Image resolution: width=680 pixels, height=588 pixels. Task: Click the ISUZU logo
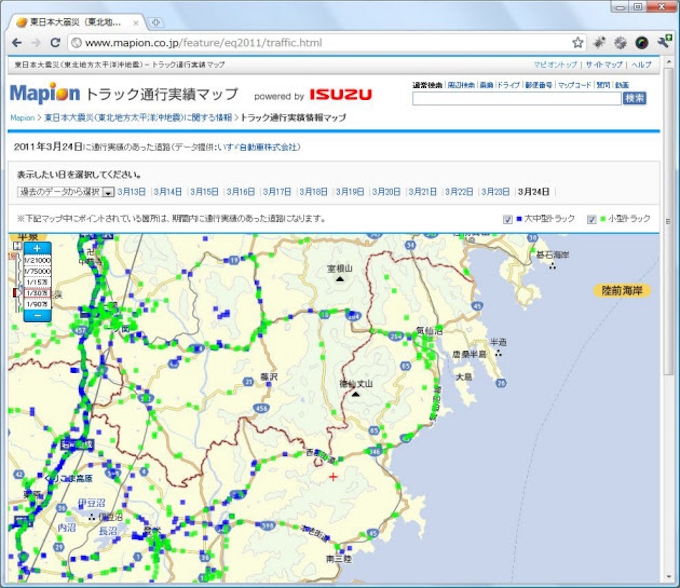(x=340, y=95)
